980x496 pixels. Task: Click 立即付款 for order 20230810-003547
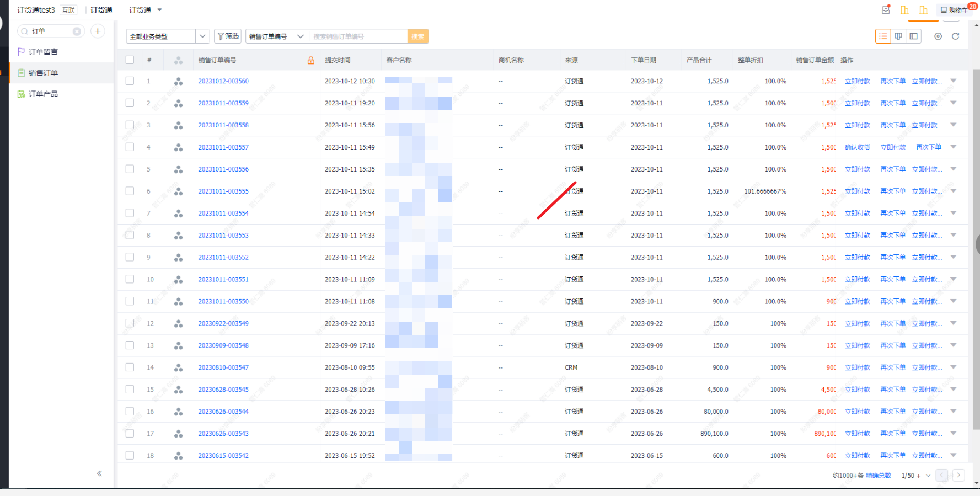858,367
